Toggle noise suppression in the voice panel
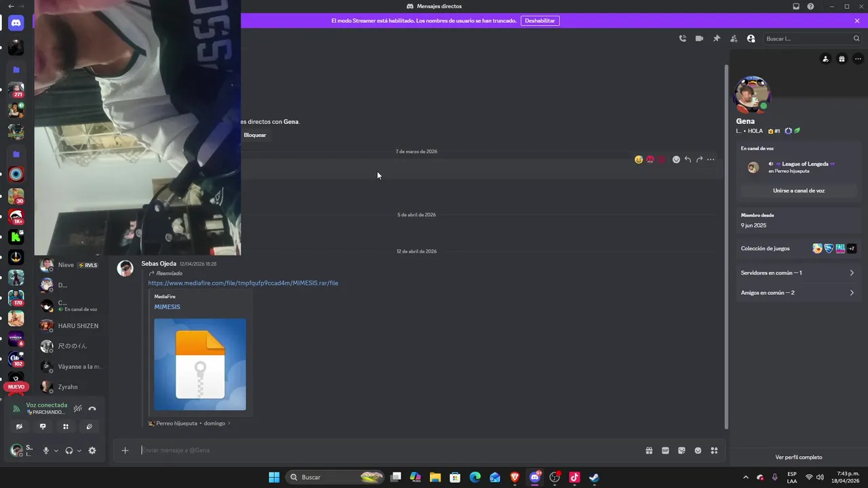The width and height of the screenshot is (868, 488). [78, 408]
